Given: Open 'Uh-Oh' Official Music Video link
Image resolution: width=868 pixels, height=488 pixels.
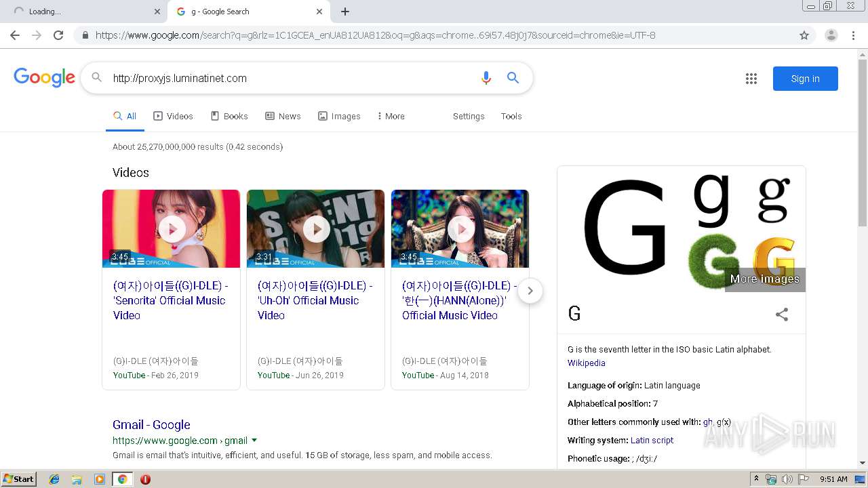Looking at the screenshot, I should 315,300.
